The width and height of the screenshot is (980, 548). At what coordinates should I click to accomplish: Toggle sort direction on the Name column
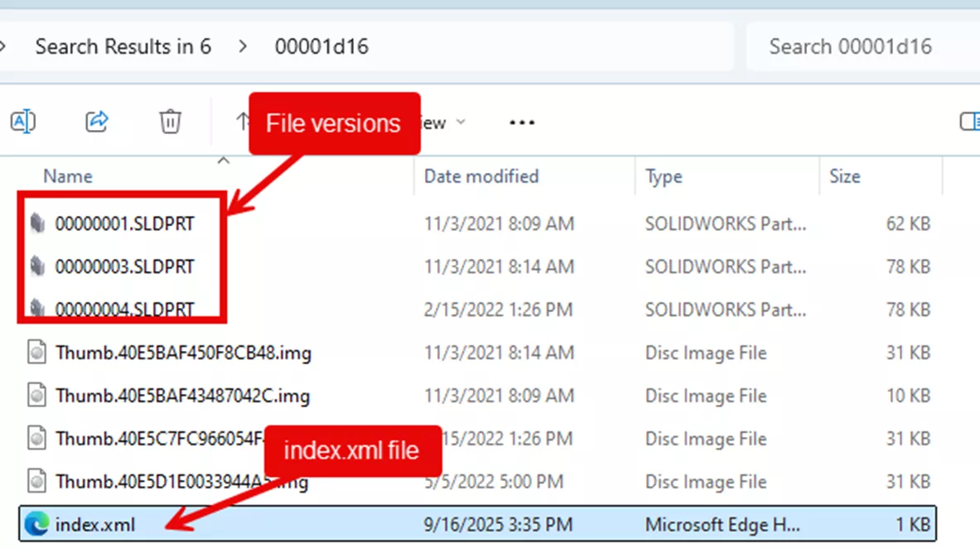[x=67, y=175]
